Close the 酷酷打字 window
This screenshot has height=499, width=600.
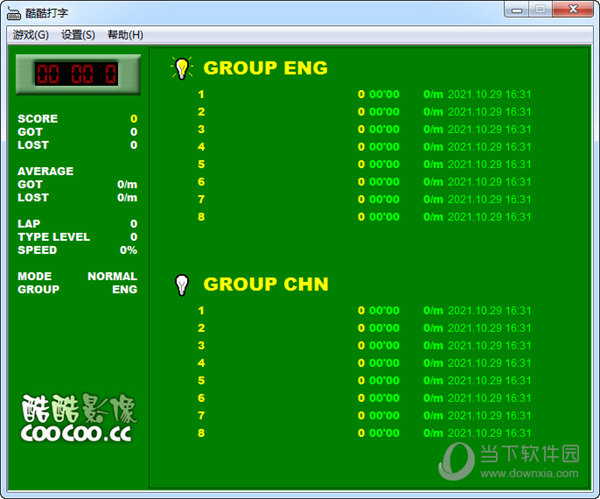point(571,9)
